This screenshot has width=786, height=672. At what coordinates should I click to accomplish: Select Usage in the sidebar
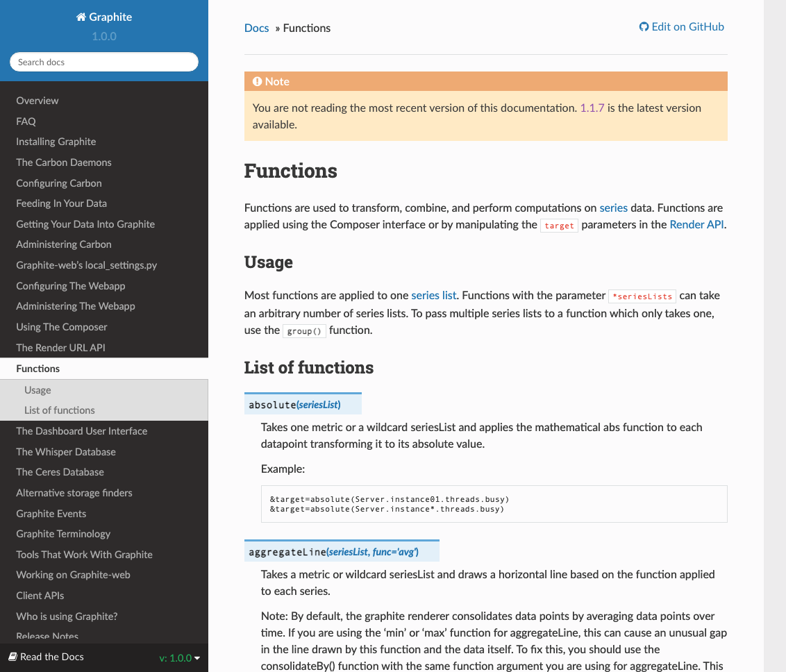tap(36, 390)
